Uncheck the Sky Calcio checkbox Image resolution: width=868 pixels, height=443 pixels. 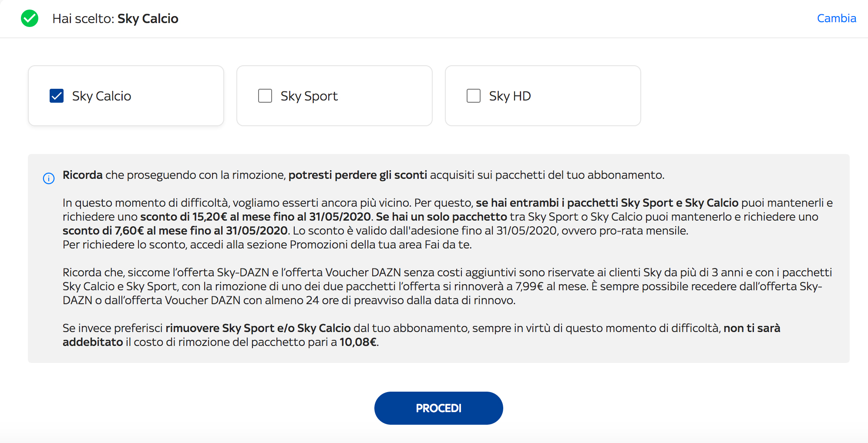(x=57, y=96)
